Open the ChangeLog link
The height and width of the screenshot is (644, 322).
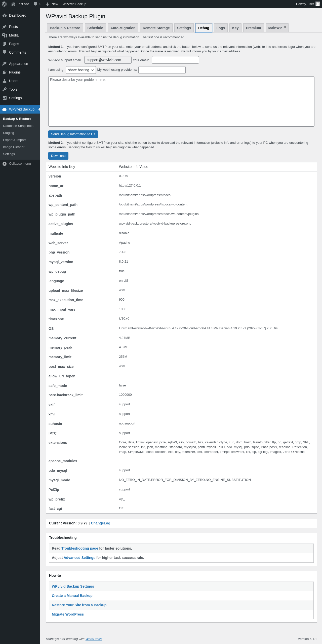[x=100, y=523]
